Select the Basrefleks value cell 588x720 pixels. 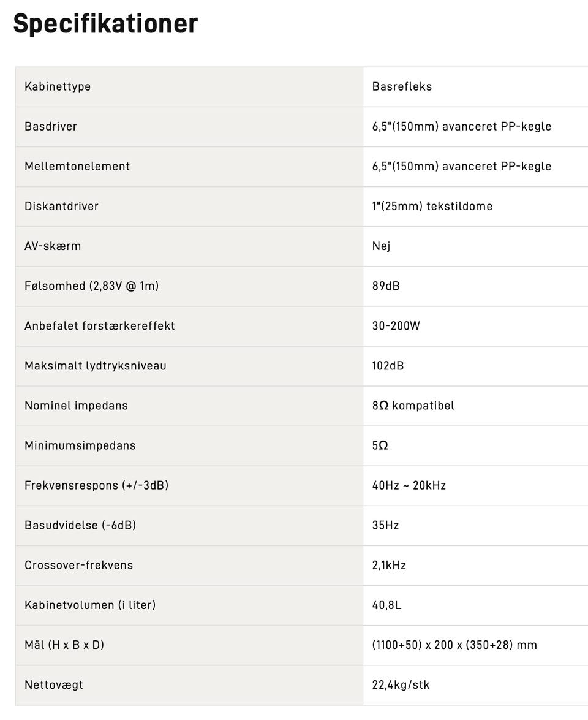point(402,86)
